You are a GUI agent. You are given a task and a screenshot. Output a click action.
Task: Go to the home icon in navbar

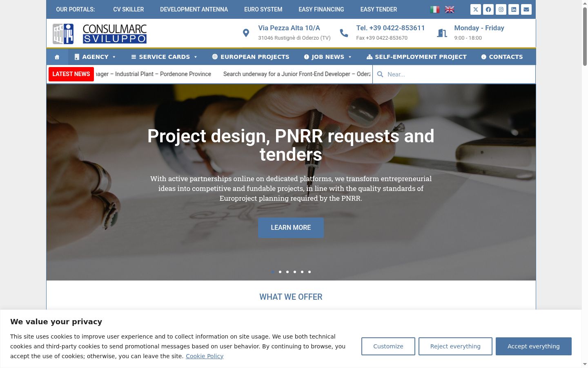pos(57,57)
